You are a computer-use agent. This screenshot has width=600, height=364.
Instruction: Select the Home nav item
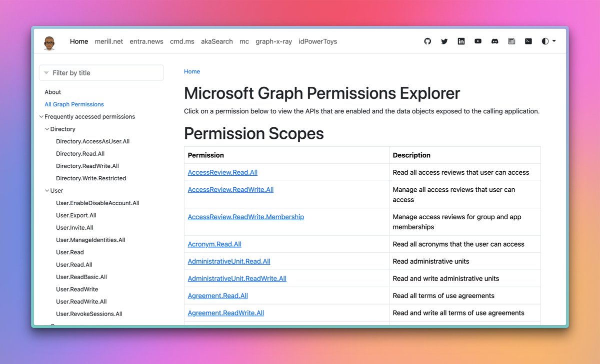[79, 41]
